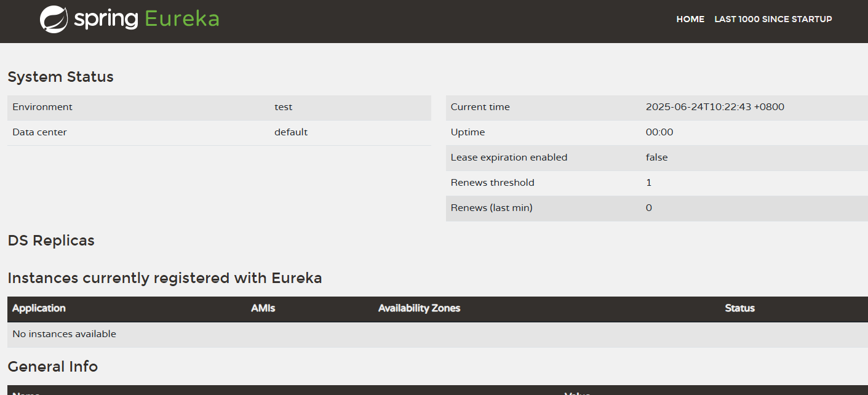Screen dimensions: 868x395
Task: Click the Uptime label
Action: point(468,132)
